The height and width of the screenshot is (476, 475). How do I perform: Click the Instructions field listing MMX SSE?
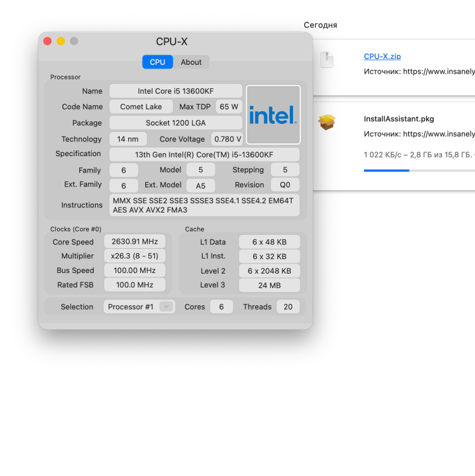click(x=204, y=205)
